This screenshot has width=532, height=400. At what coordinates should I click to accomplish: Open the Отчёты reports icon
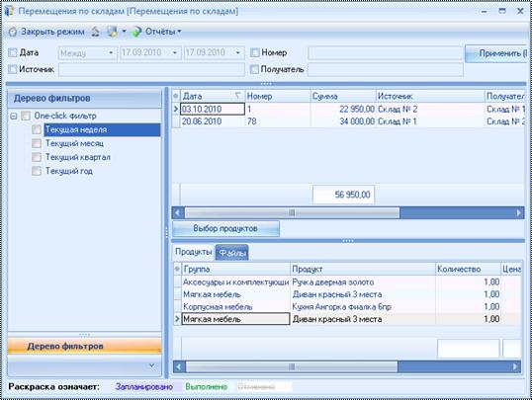coord(136,32)
